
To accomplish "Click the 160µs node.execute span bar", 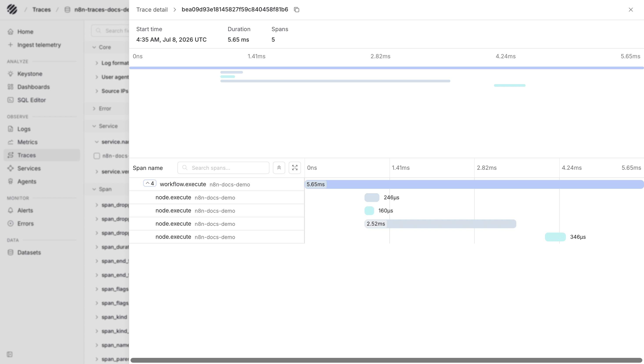I will tap(369, 211).
